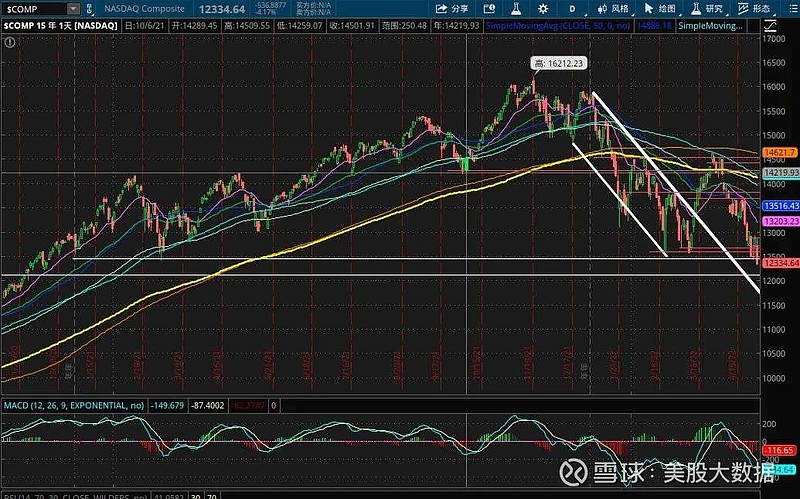
Task: Click the 10000 price axis label
Action: coord(774,378)
